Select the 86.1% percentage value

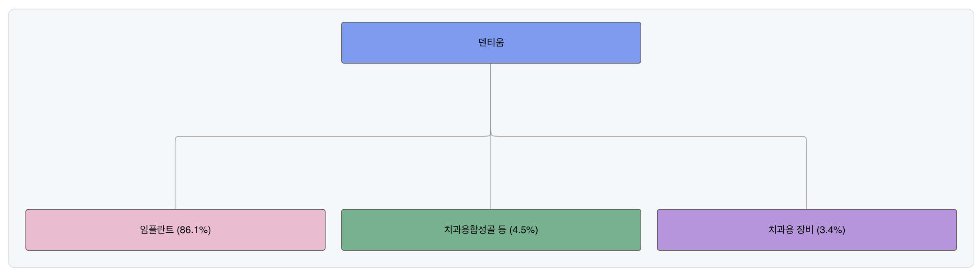[x=194, y=230]
